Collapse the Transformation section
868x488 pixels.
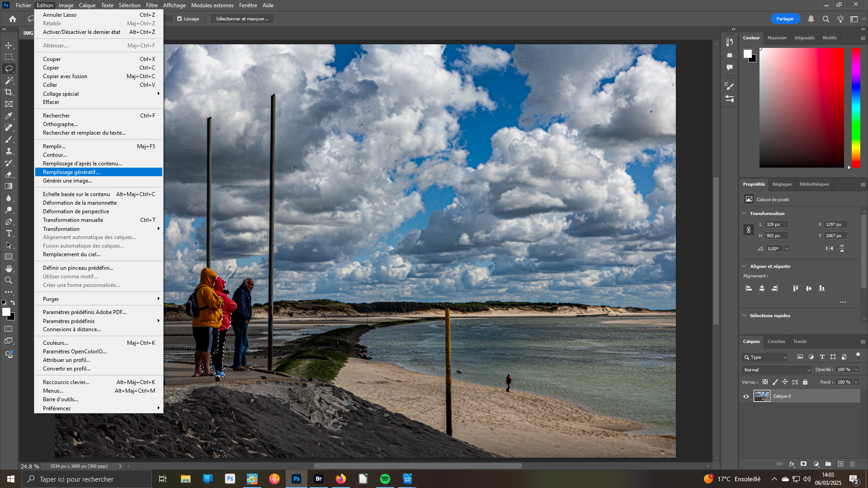pos(745,213)
